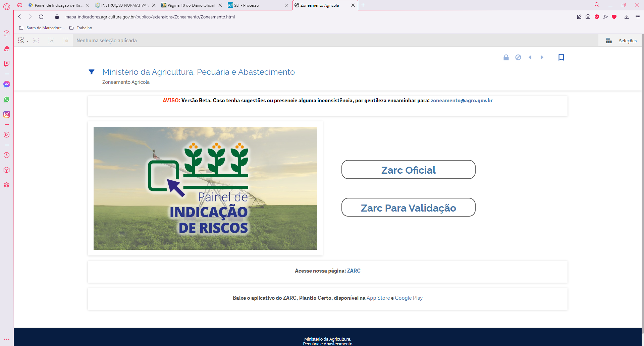This screenshot has height=346, width=644.
Task: Clear all selections with the clear icon
Action: pyautogui.click(x=66, y=40)
